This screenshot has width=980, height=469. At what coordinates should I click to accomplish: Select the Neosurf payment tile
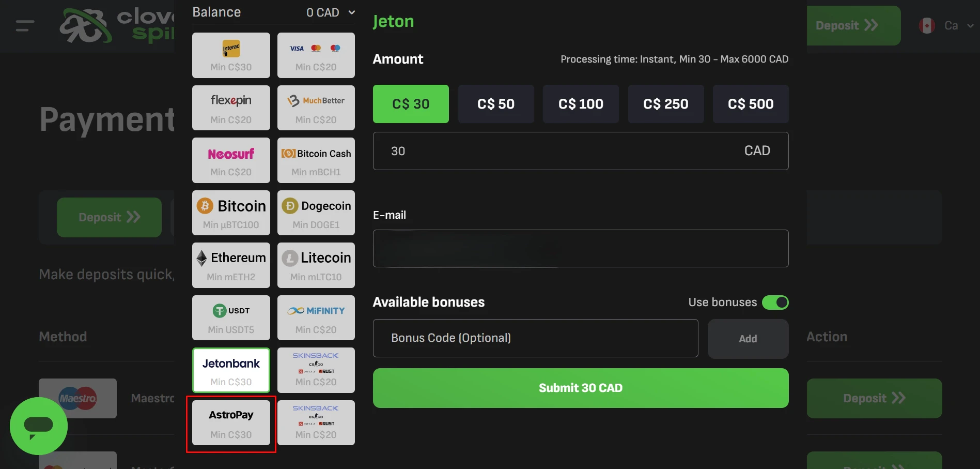point(231,160)
